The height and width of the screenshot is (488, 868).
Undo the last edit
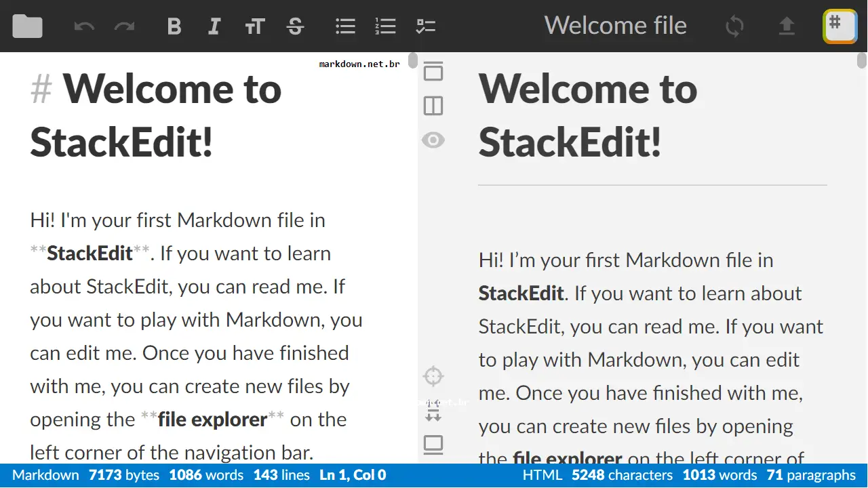coord(84,26)
